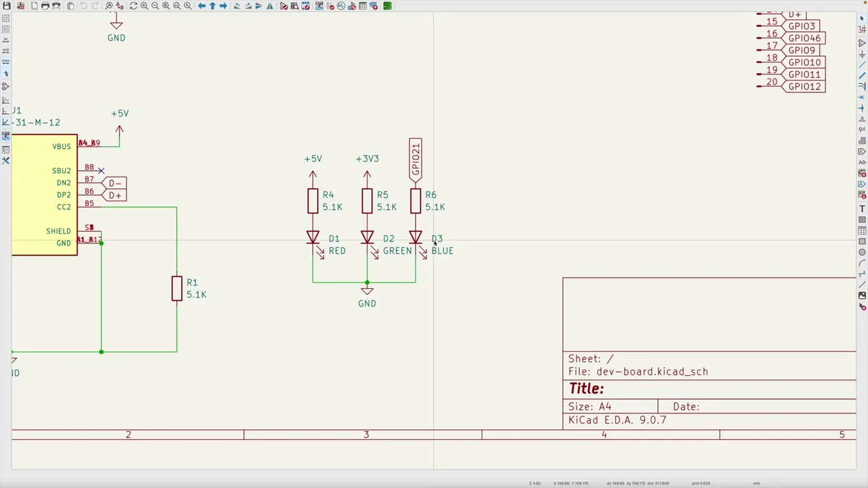Toggle grid overrides
This screenshot has height=488, width=868.
tap(6, 28)
